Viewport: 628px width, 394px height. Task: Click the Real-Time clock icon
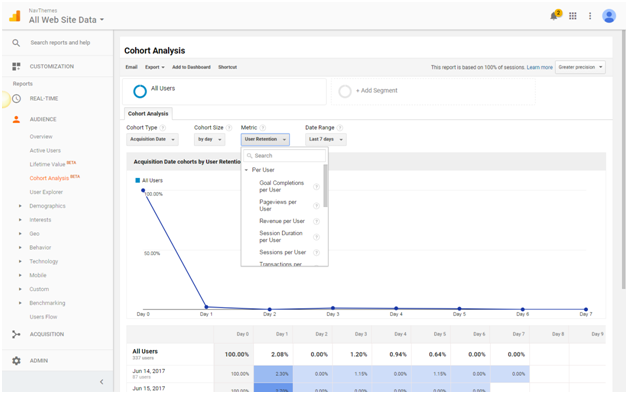coord(16,98)
